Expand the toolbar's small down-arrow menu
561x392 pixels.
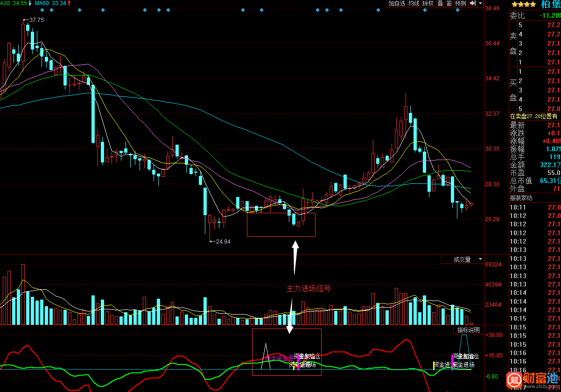[x=481, y=3]
